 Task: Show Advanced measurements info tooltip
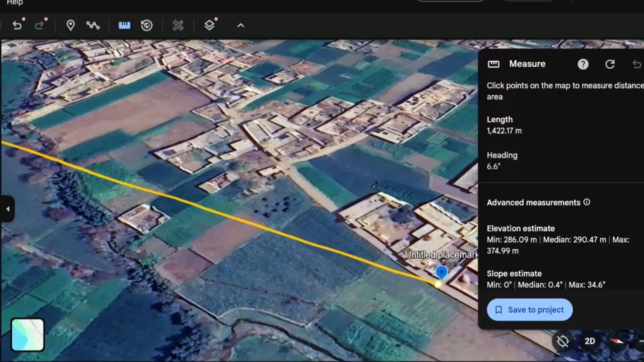pos(587,202)
